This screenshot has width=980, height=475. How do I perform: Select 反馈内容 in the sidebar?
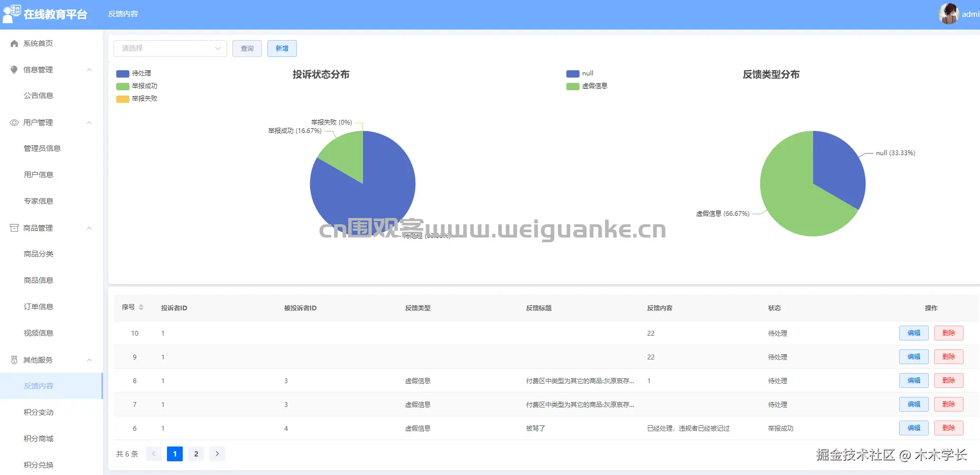[x=51, y=386]
